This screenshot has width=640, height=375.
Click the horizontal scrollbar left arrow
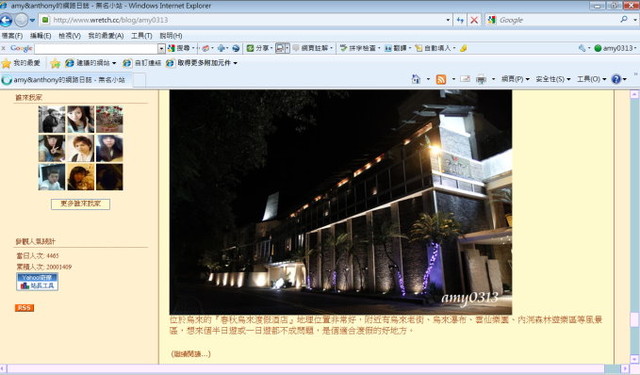click(x=3, y=369)
